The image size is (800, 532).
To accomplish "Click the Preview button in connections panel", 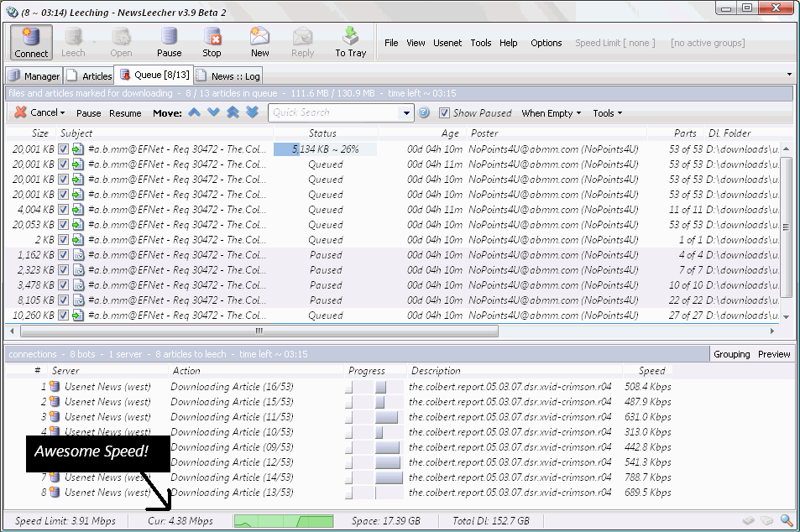I will pos(774,354).
